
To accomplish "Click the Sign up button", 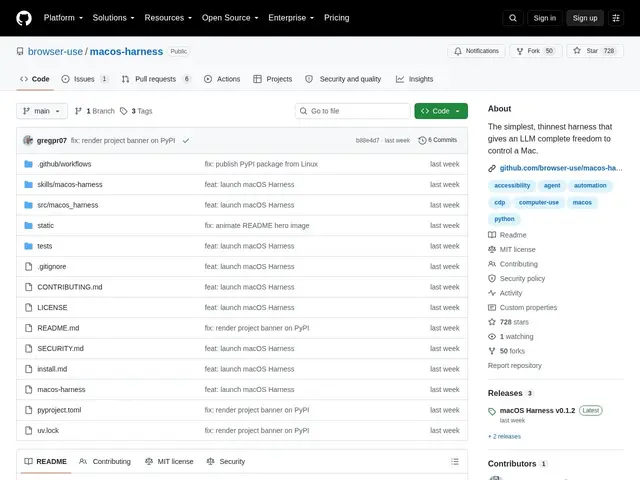I will pos(584,18).
